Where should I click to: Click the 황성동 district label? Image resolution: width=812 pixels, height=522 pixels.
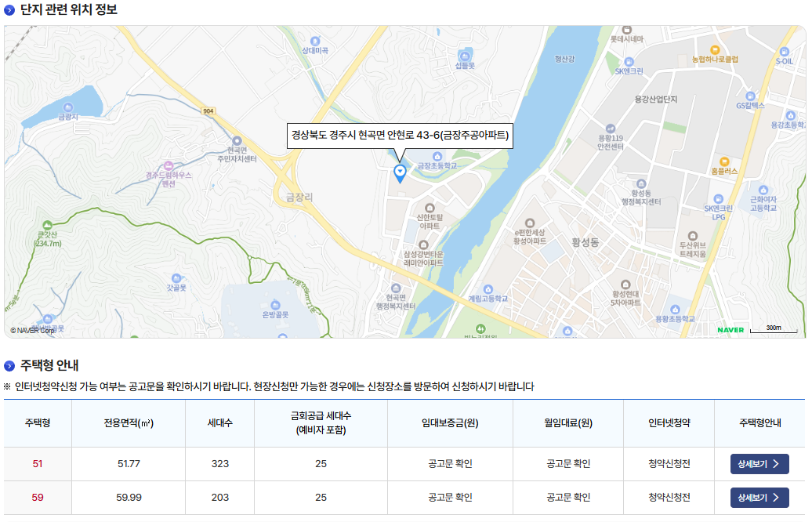[585, 242]
